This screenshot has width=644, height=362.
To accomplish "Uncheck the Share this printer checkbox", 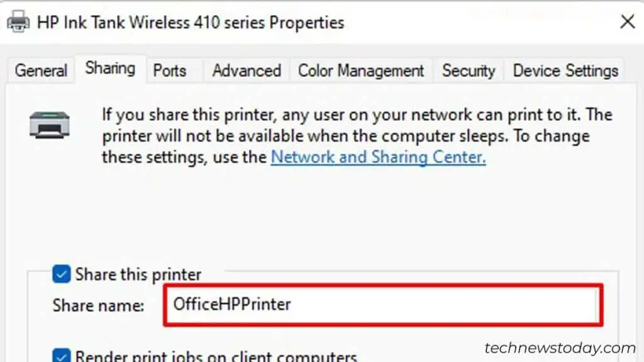I will (61, 274).
